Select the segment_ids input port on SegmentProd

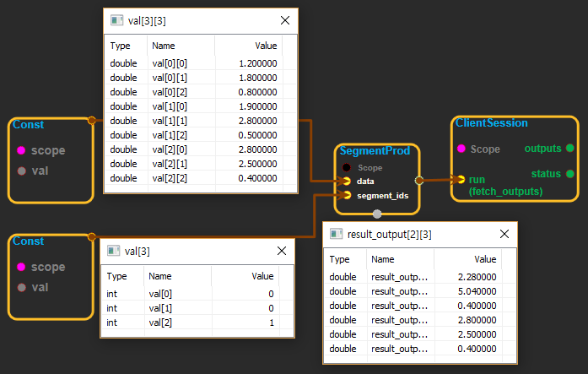[347, 195]
